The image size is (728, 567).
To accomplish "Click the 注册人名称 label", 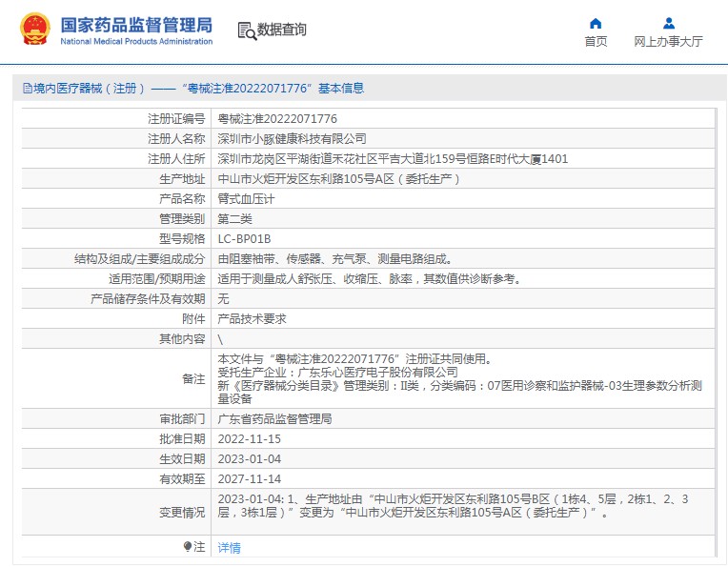I will point(176,139).
